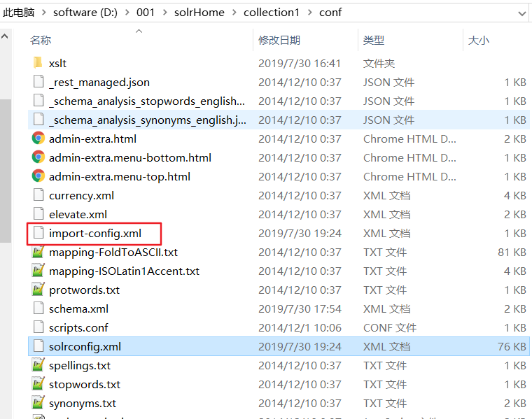Click Chrome icon of admin-extra.menu-bottom.html
The height and width of the screenshot is (419, 532).
coord(38,157)
